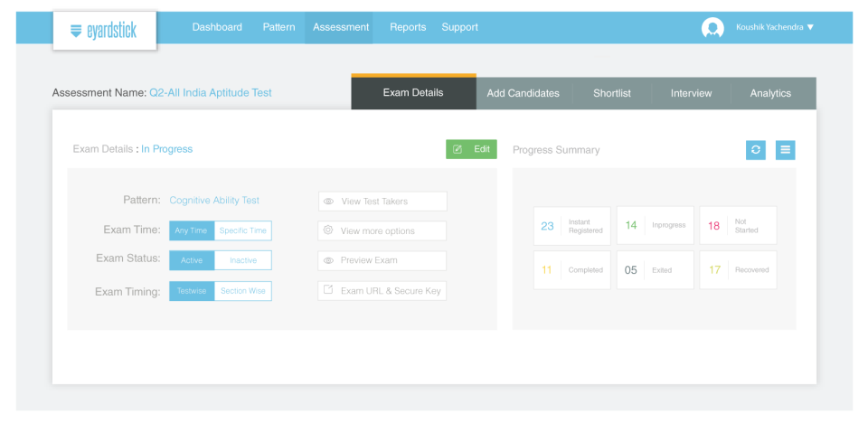Open the Reports menu
The width and height of the screenshot is (868, 432).
pos(408,27)
